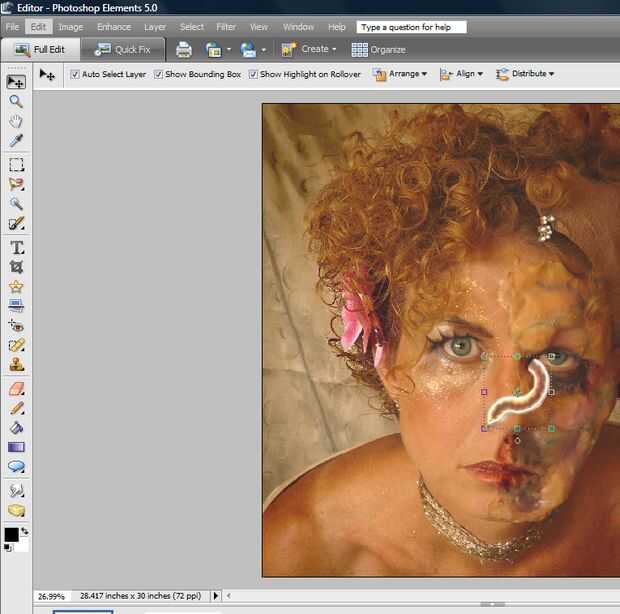Expand the arrow next to Share icon
The height and width of the screenshot is (614, 620).
(263, 50)
